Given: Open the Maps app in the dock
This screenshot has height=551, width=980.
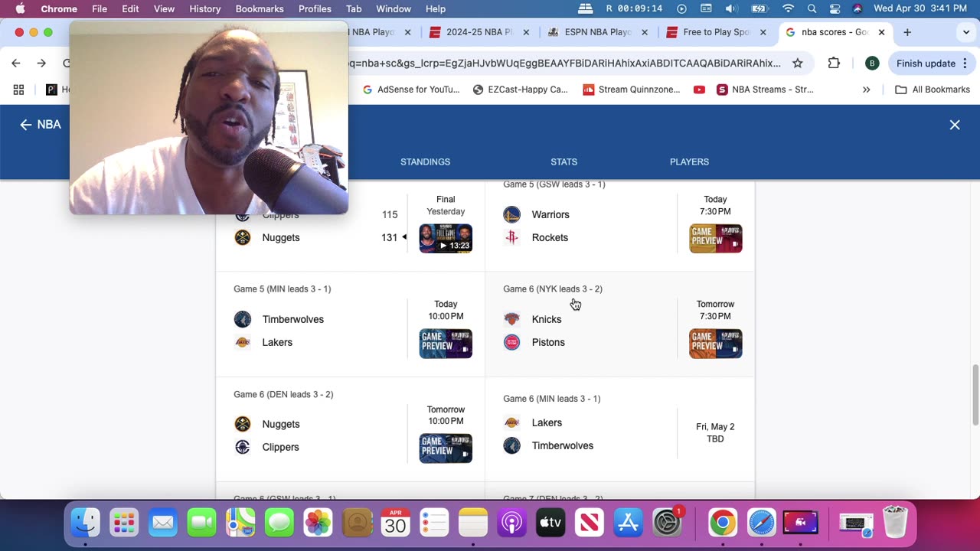Looking at the screenshot, I should 240,523.
